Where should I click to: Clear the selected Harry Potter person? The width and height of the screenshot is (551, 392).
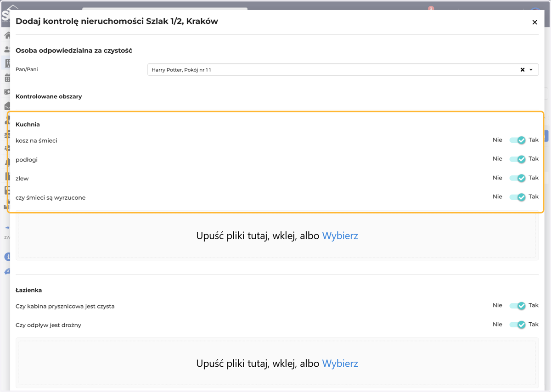[523, 70]
